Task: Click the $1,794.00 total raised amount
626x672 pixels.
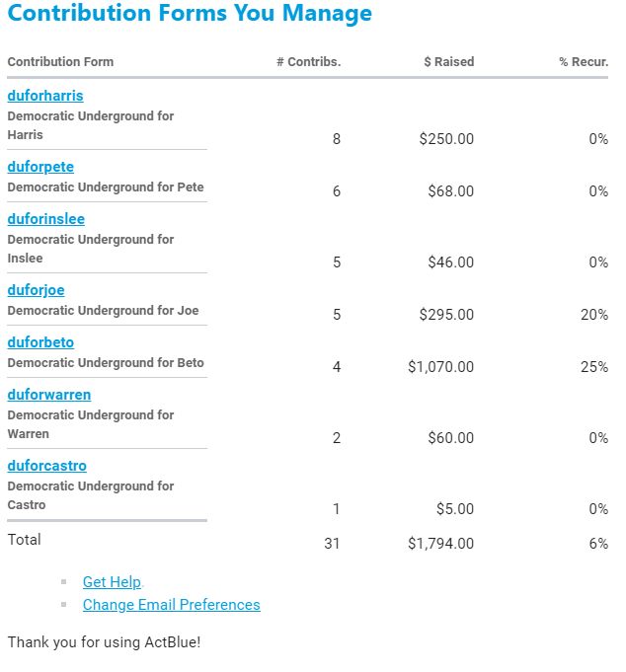Action: tap(440, 544)
